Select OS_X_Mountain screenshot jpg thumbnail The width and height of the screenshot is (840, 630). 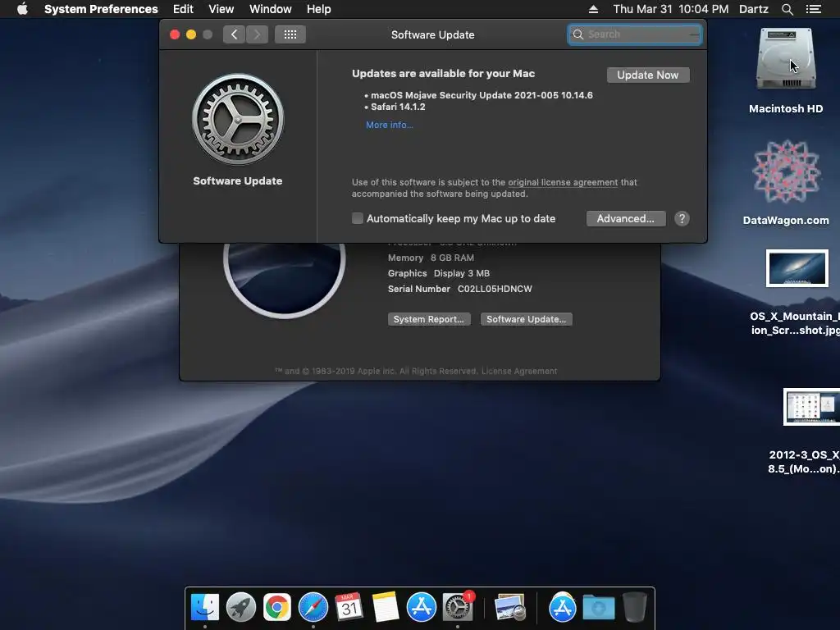pos(797,268)
